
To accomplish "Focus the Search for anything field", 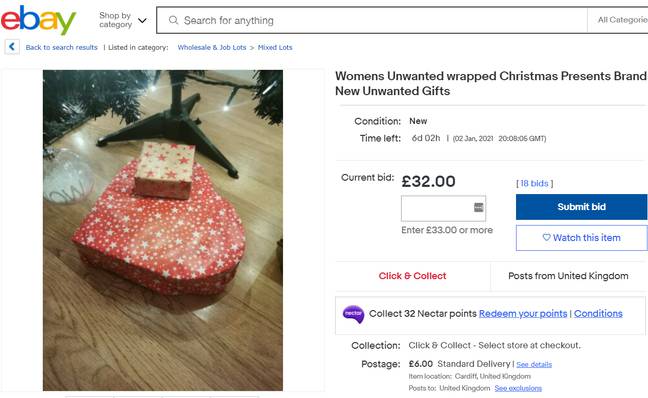I will point(372,20).
